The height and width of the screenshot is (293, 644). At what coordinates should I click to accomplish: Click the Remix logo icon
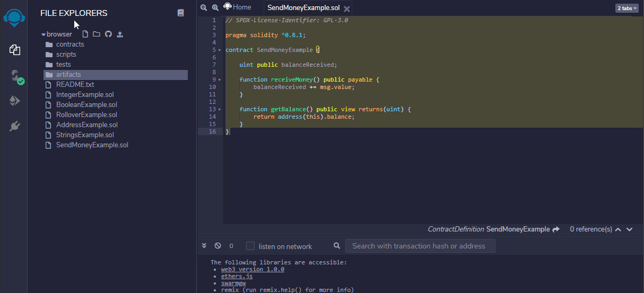pos(14,17)
